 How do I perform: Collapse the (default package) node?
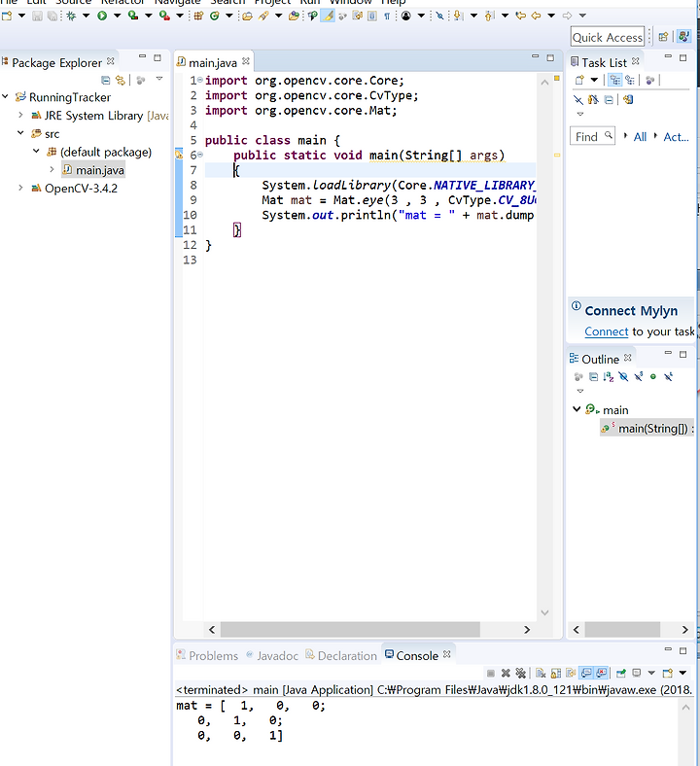[36, 152]
